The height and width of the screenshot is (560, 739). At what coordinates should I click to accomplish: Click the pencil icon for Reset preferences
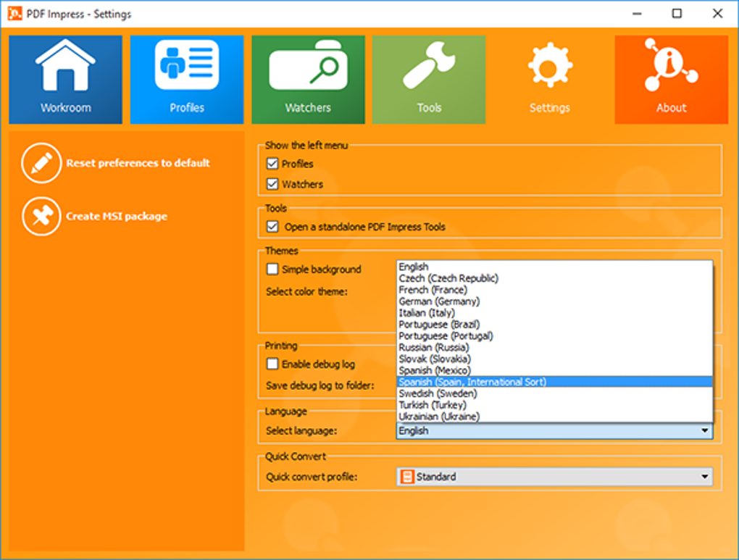(41, 163)
